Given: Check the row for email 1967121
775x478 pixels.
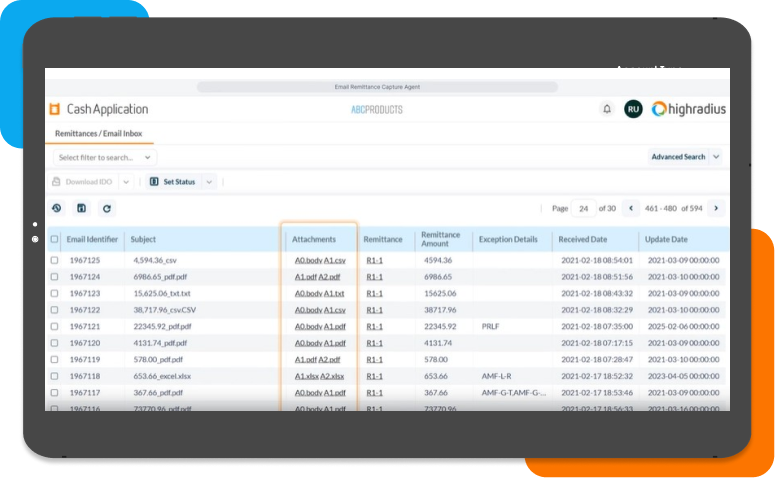Looking at the screenshot, I should click(x=54, y=327).
